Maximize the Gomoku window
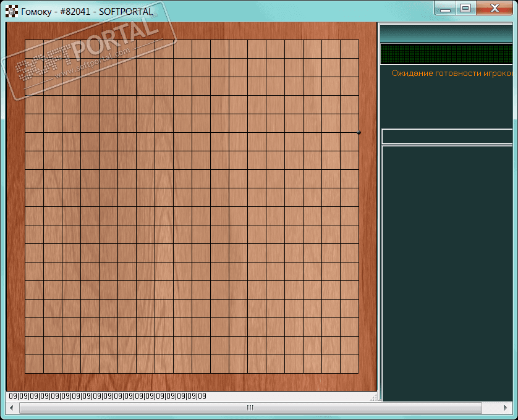The width and height of the screenshot is (518, 420). click(466, 8)
